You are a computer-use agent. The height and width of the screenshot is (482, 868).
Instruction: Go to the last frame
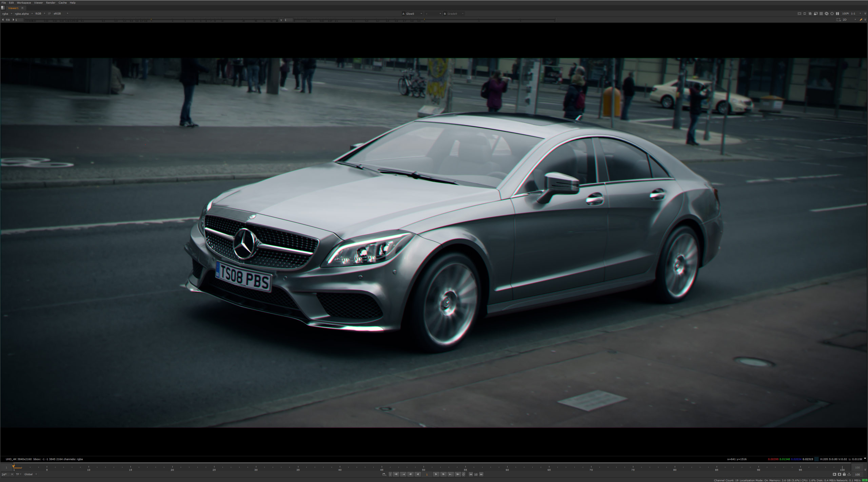458,474
